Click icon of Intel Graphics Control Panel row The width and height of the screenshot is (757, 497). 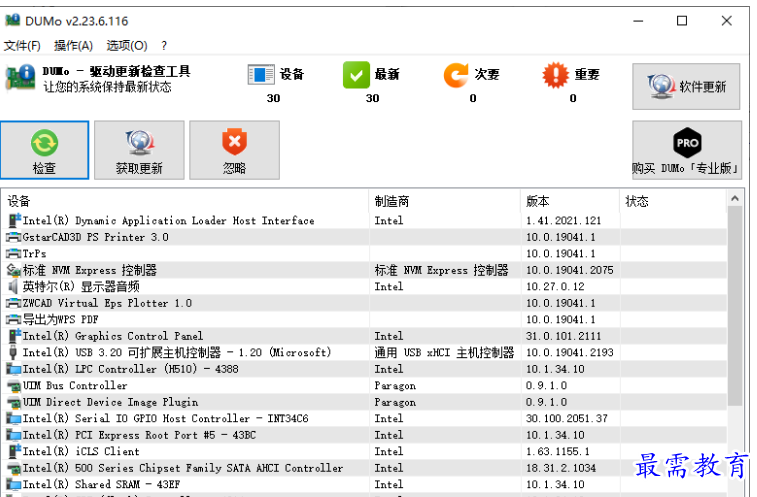14,336
